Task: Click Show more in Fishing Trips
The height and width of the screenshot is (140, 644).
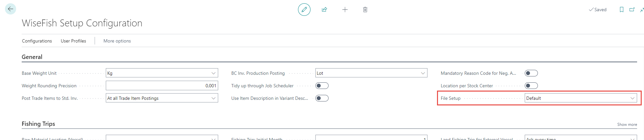Action: click(627, 125)
